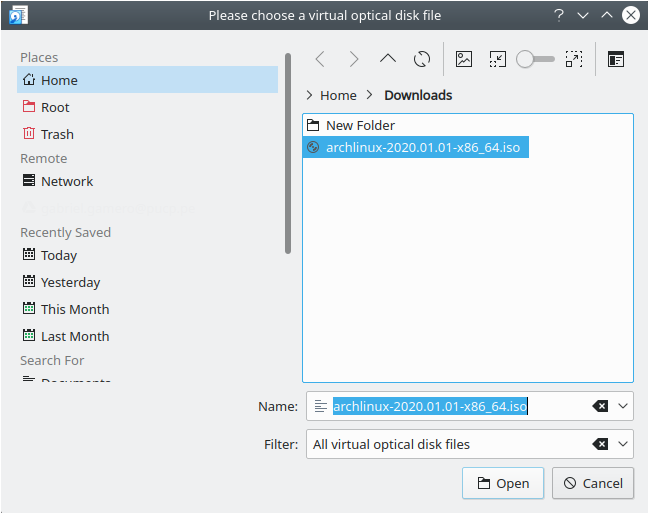
Task: Go forward with the right arrow toolbar icon
Action: click(354, 59)
